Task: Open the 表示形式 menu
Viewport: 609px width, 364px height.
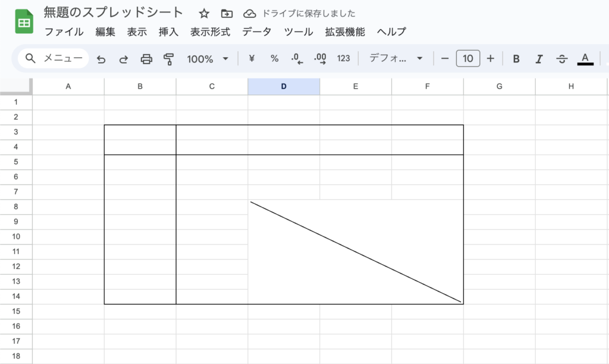Action: 210,32
